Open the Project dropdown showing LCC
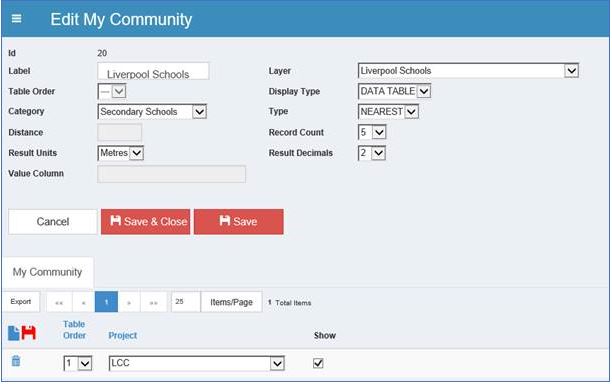Viewport: 612px width, 384px height. (x=196, y=363)
